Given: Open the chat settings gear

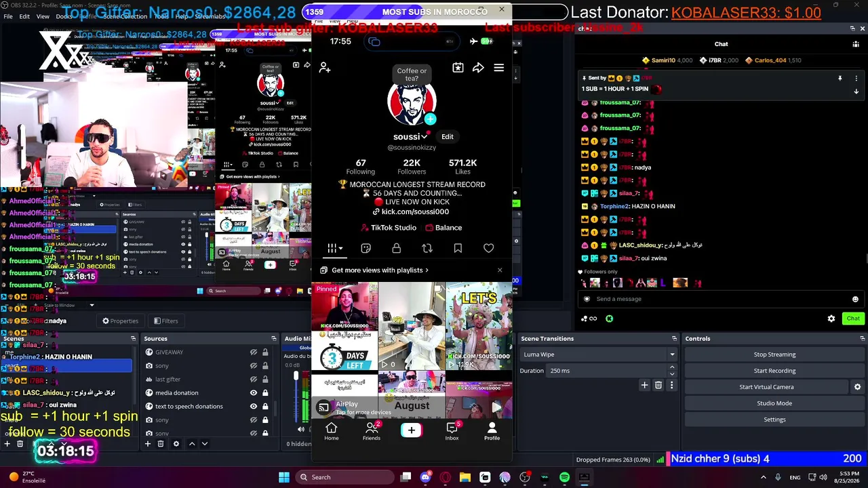Looking at the screenshot, I should pyautogui.click(x=831, y=319).
